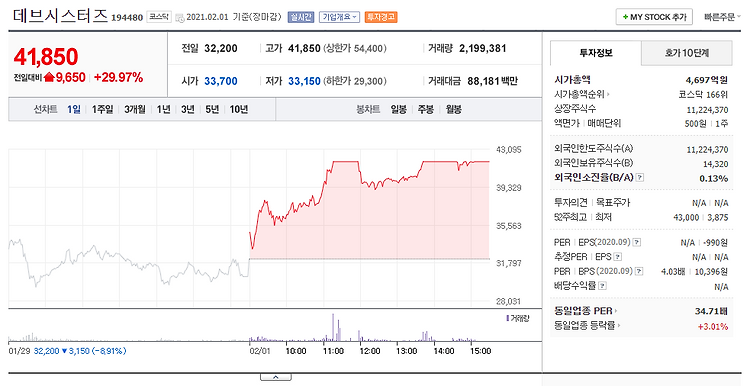The image size is (750, 386).
Task: Select the 1주일 line chart period
Action: 102,110
